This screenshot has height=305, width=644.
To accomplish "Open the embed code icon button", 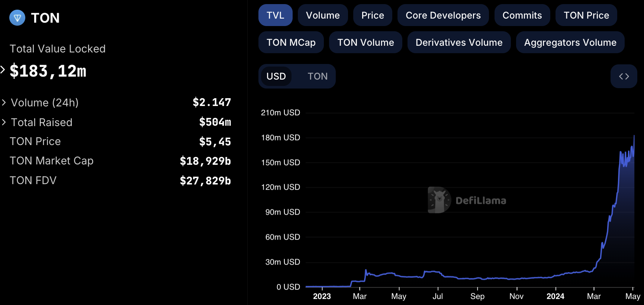I will pyautogui.click(x=624, y=76).
